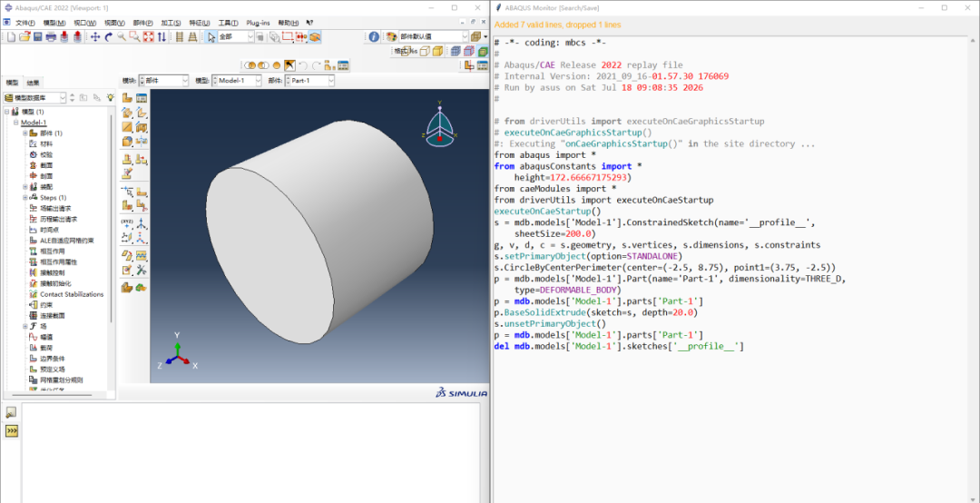Click the color palette icon
The height and width of the screenshot is (503, 980).
[390, 37]
